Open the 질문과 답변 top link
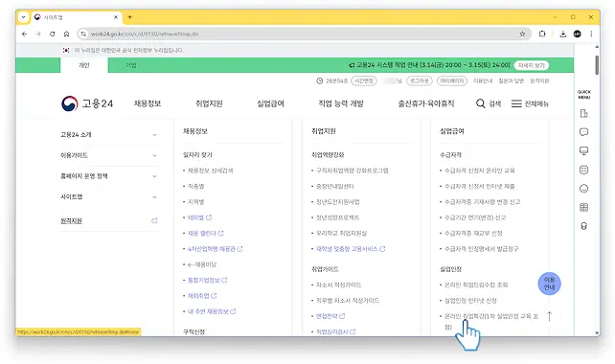The width and height of the screenshot is (615, 364). (511, 80)
